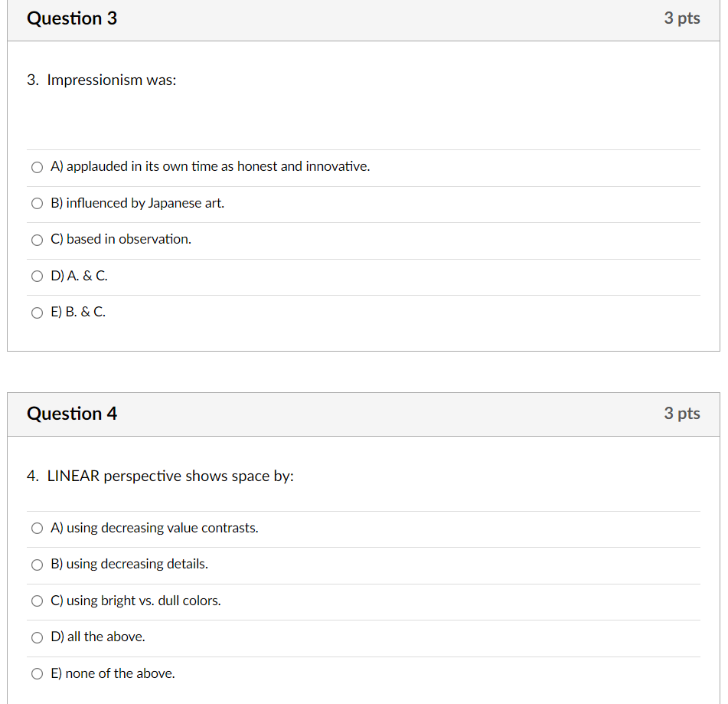The height and width of the screenshot is (704, 728).
Task: Click the Question 4 header
Action: pyautogui.click(x=72, y=414)
